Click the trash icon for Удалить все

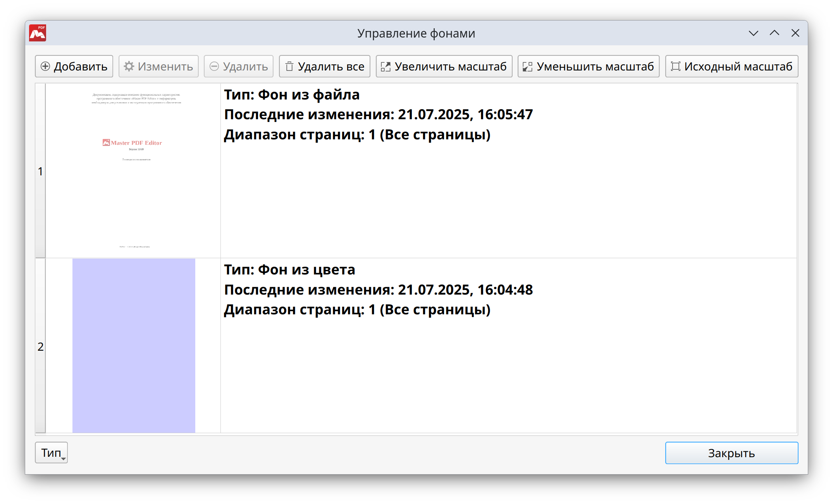[289, 67]
